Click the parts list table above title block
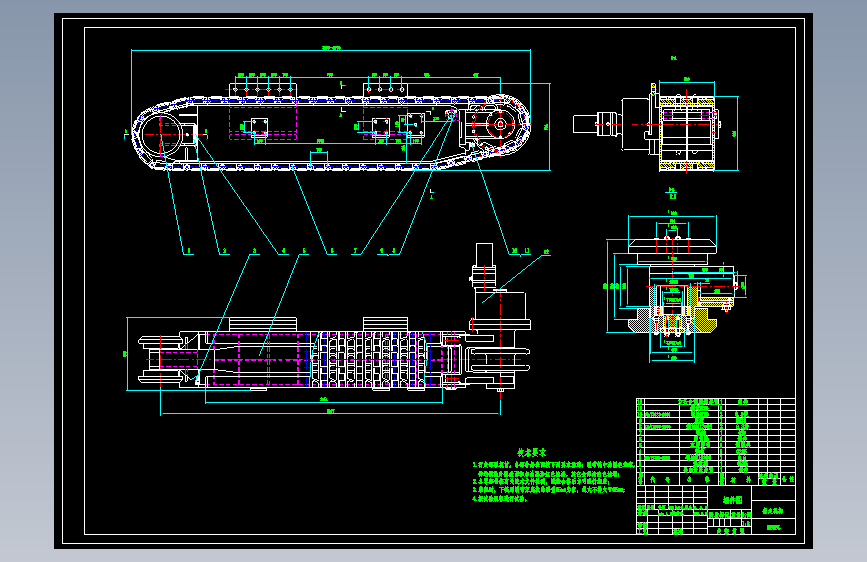The width and height of the screenshot is (867, 562). pos(715,442)
